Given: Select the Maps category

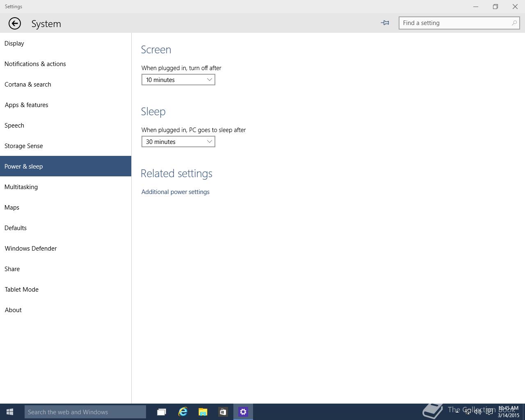Looking at the screenshot, I should (x=66, y=207).
